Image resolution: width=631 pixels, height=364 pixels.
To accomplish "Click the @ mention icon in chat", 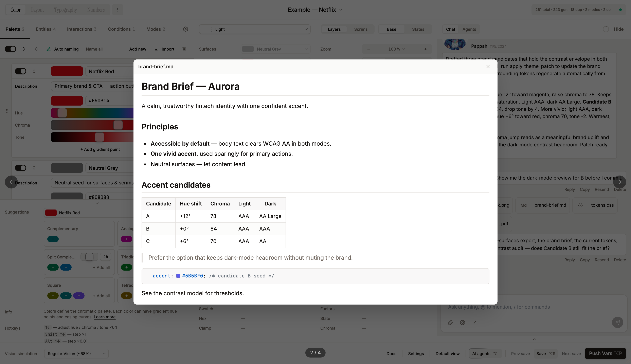I will tap(463, 323).
